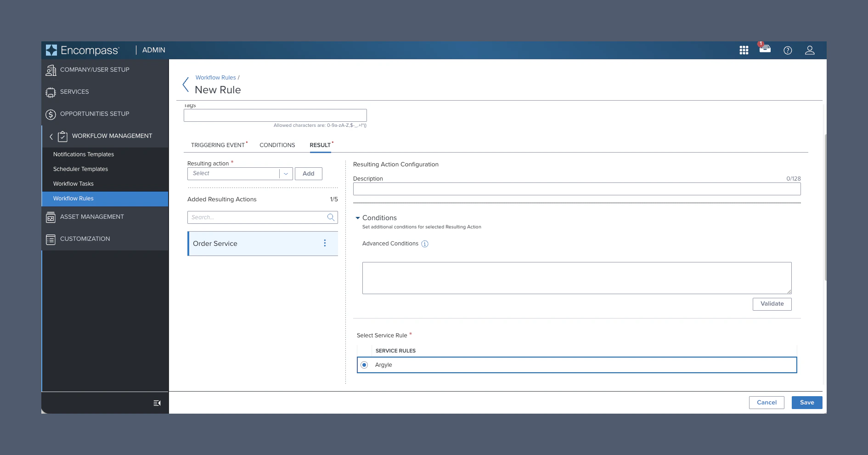This screenshot has width=868, height=455.
Task: Select the Services sidebar icon
Action: pos(51,92)
